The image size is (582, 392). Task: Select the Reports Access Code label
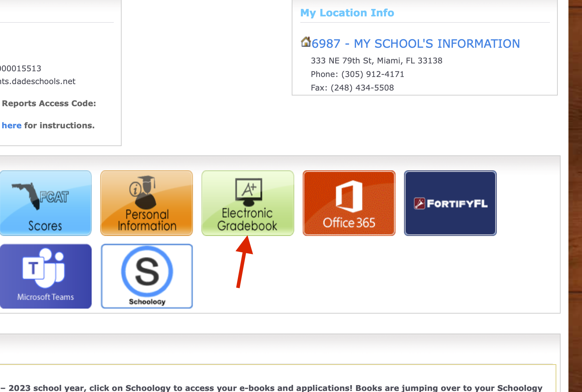(x=49, y=103)
